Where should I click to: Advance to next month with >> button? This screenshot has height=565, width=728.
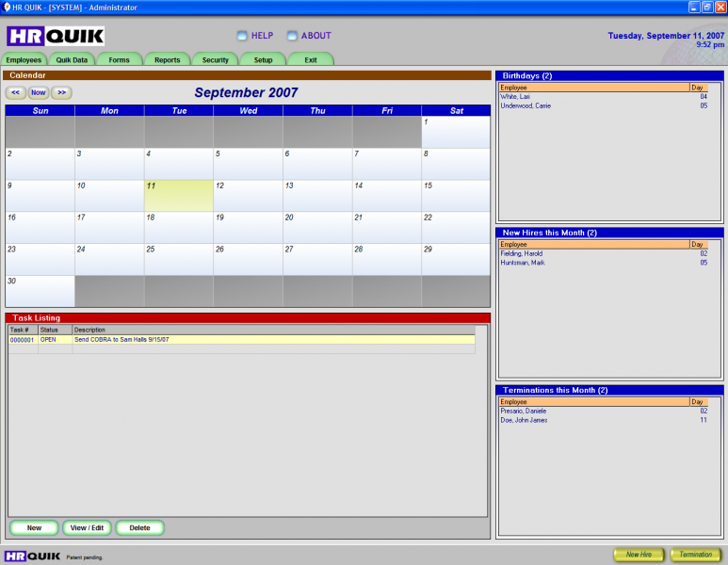[x=61, y=92]
